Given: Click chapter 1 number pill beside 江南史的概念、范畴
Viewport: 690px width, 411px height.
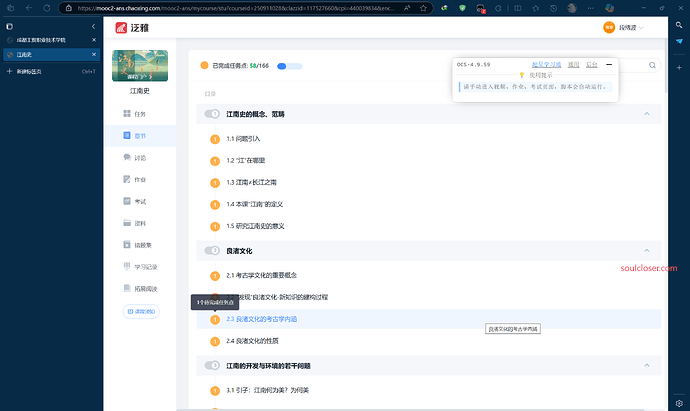Looking at the screenshot, I should click(x=212, y=114).
